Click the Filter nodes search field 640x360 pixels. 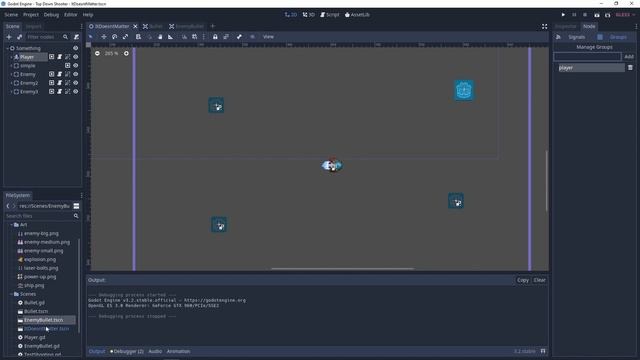pyautogui.click(x=47, y=37)
